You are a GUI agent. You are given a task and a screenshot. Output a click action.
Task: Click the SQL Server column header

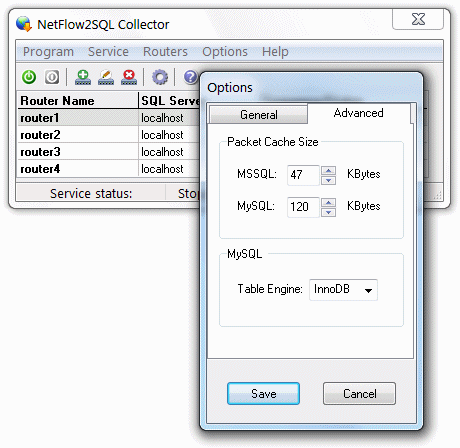[170, 100]
